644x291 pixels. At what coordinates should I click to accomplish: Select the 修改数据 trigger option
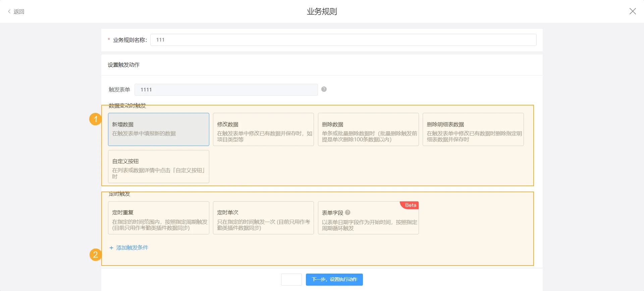pos(263,129)
